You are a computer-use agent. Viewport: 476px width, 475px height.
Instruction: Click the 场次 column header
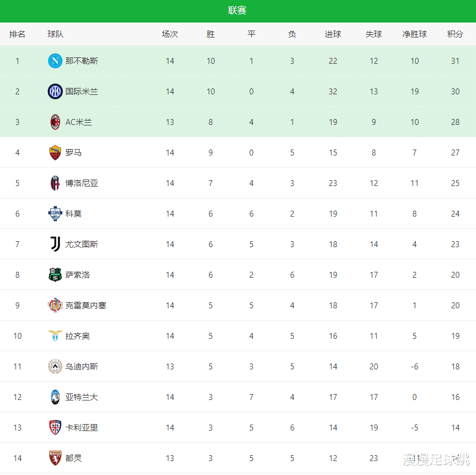tap(170, 34)
